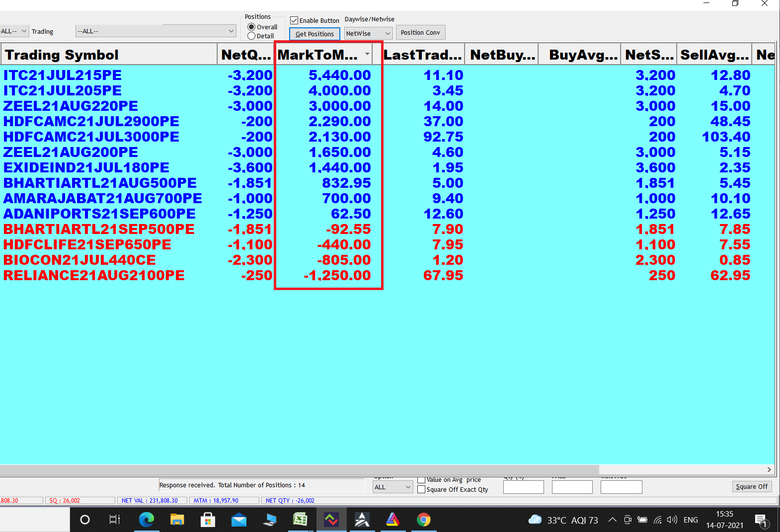Open ENG language input indicator
Viewport: 780px width, 532px height.
tap(691, 520)
